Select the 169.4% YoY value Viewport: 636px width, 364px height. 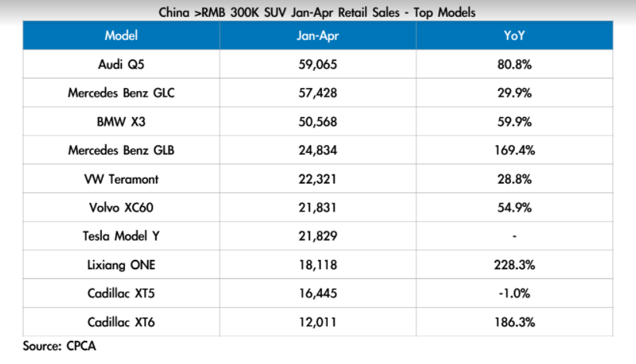(x=514, y=150)
